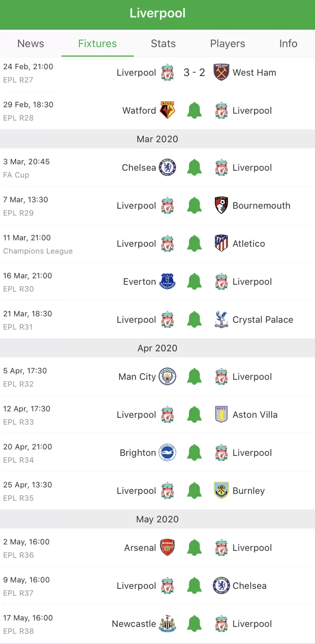Tap the Crystal Palace club crest
Viewport: 315px width, 644px height.
click(221, 320)
